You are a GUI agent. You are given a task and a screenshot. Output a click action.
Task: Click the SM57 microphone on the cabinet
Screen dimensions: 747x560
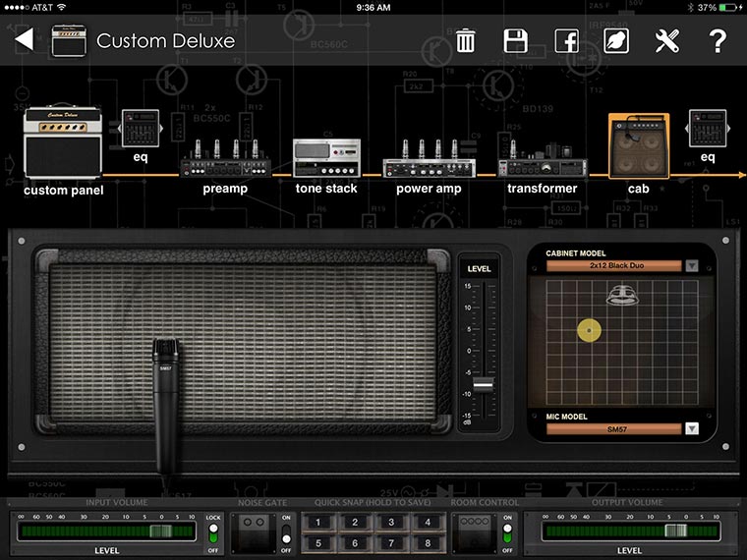166,405
